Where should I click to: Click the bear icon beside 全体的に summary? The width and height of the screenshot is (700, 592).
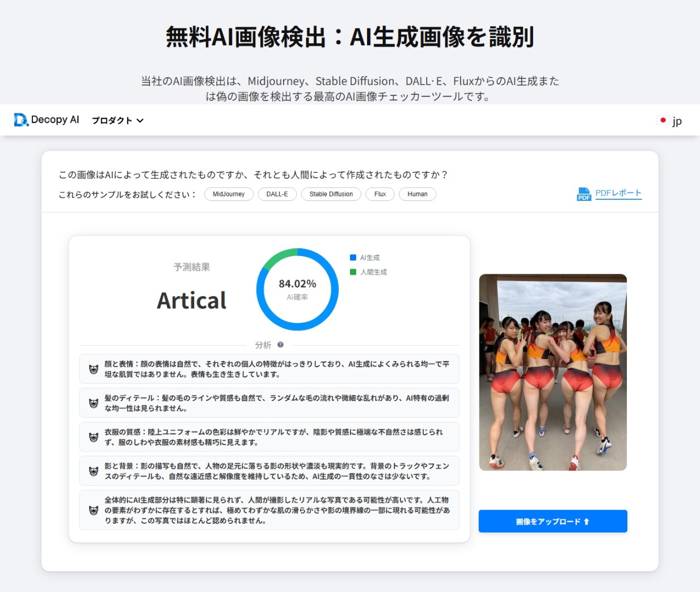point(94,510)
